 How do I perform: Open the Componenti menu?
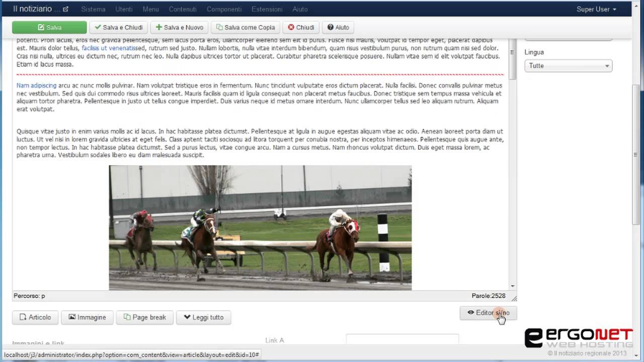(x=224, y=9)
